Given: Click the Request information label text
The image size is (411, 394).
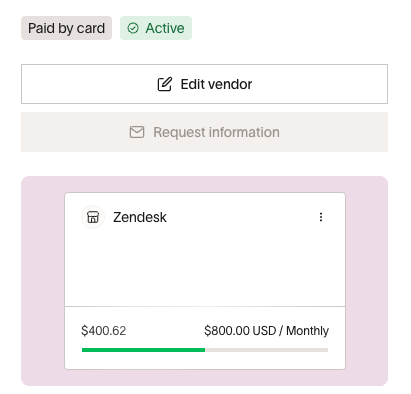Looking at the screenshot, I should click(216, 132).
